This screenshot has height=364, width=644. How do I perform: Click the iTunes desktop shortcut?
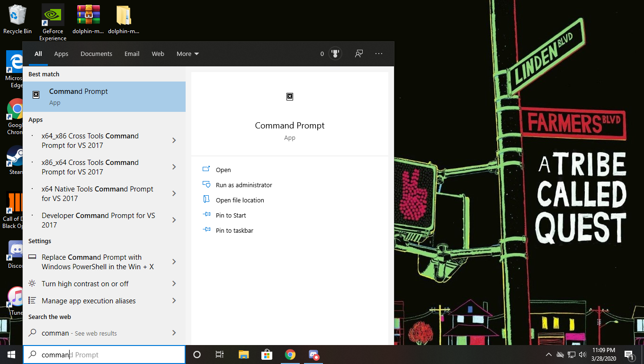15,301
